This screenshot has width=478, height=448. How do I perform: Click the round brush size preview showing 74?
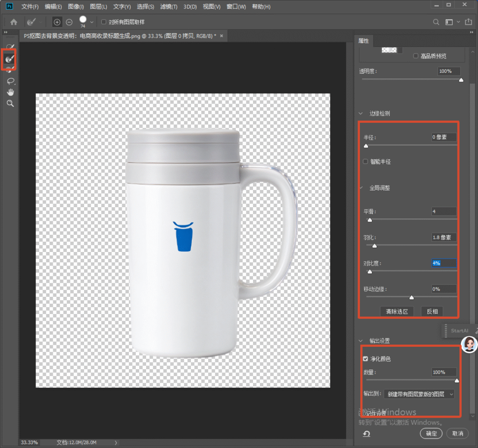coord(83,20)
